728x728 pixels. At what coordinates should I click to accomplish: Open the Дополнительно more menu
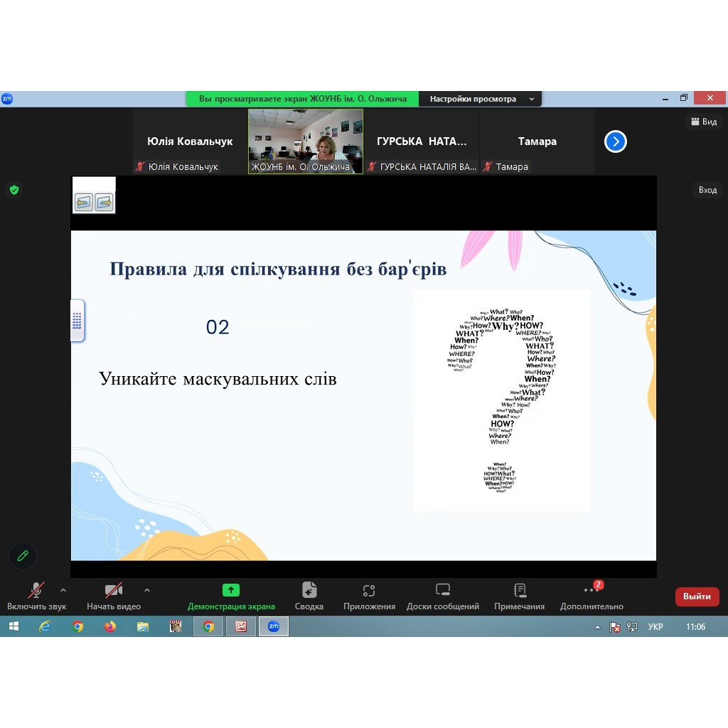[x=591, y=590]
